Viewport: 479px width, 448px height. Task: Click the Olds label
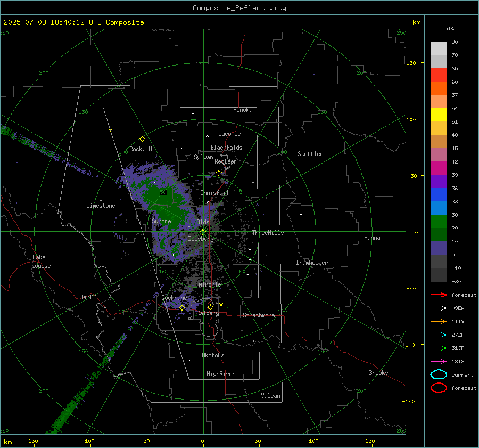point(203,222)
